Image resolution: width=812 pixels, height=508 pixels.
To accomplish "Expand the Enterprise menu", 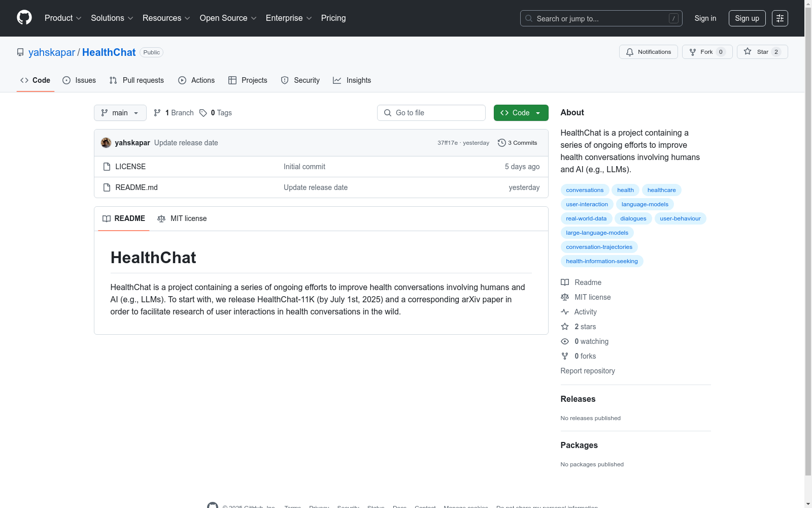I will click(x=289, y=18).
